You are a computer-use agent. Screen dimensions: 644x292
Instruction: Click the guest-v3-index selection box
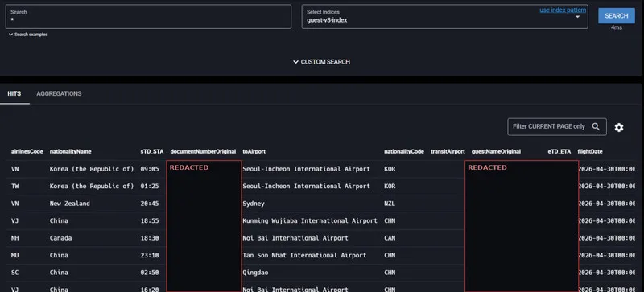[x=445, y=16]
